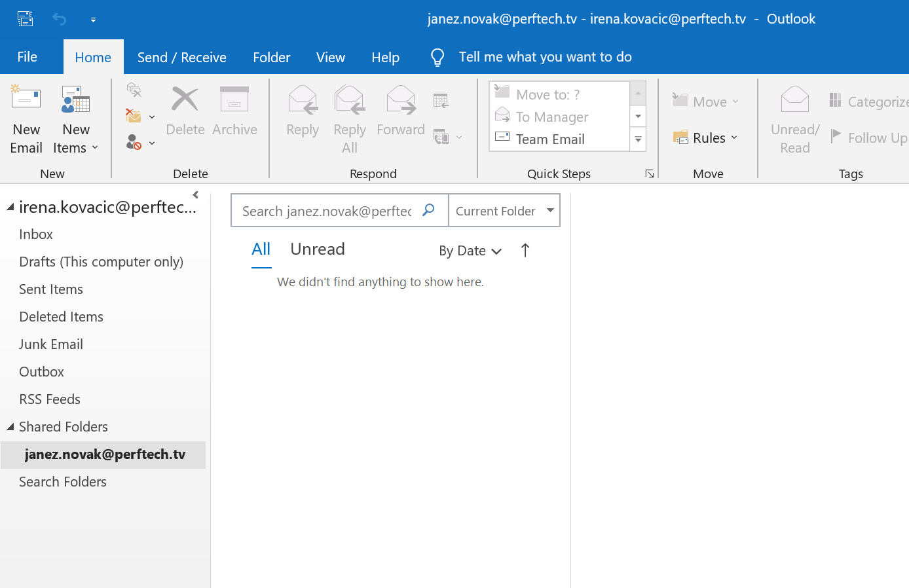The height and width of the screenshot is (588, 909).
Task: Collapse the folder pane with the arrow
Action: pyautogui.click(x=195, y=194)
